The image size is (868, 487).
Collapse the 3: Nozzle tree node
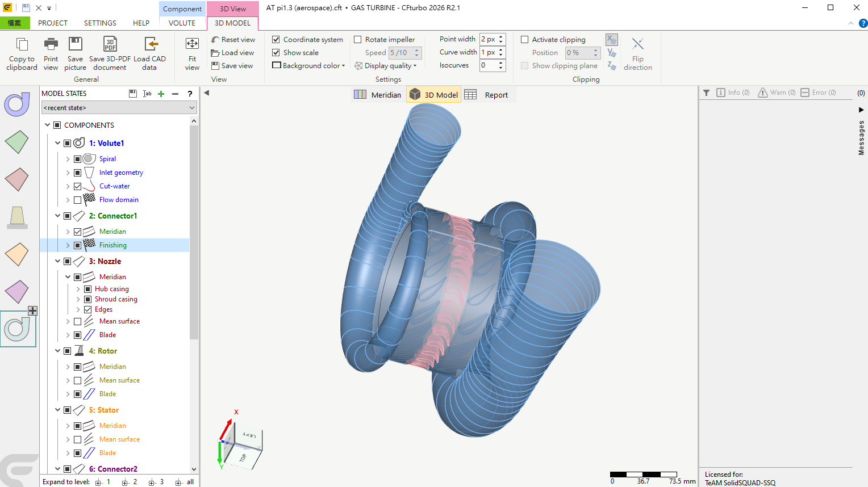click(x=57, y=261)
